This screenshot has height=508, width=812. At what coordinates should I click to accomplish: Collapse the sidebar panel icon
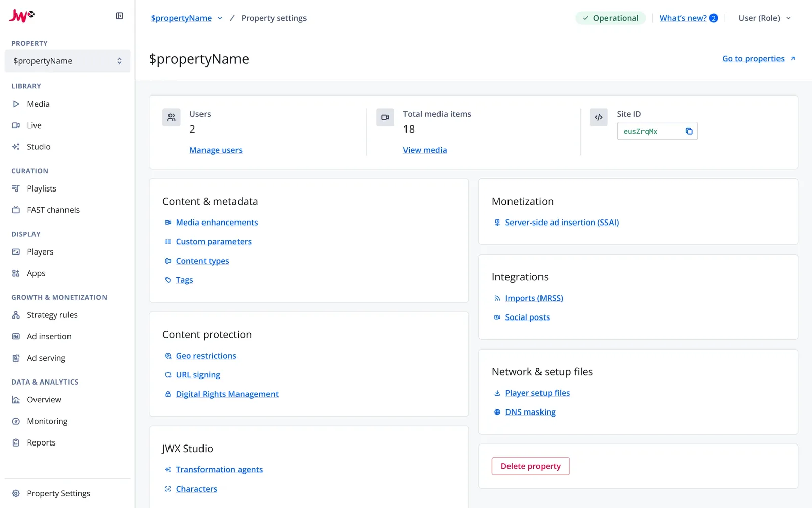[x=120, y=16]
